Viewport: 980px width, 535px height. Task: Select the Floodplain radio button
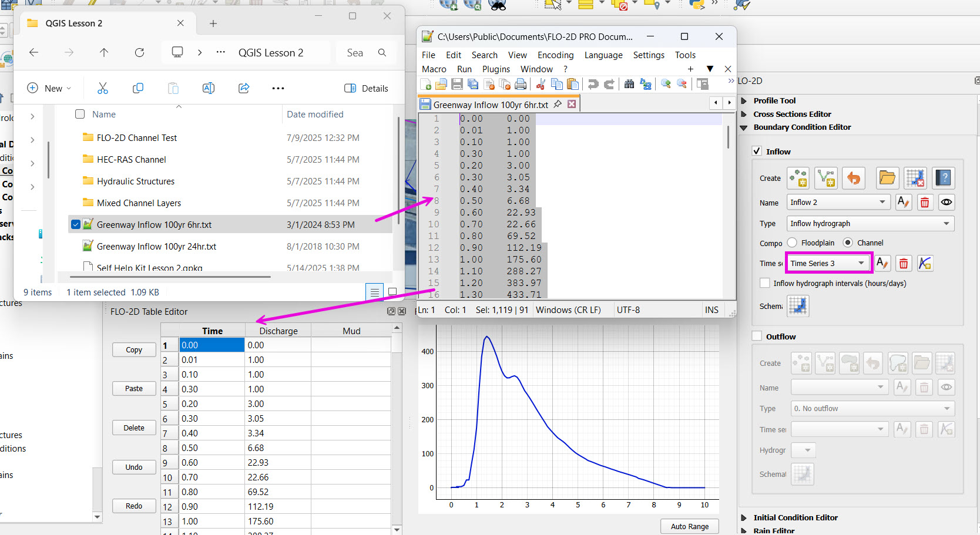click(x=793, y=243)
